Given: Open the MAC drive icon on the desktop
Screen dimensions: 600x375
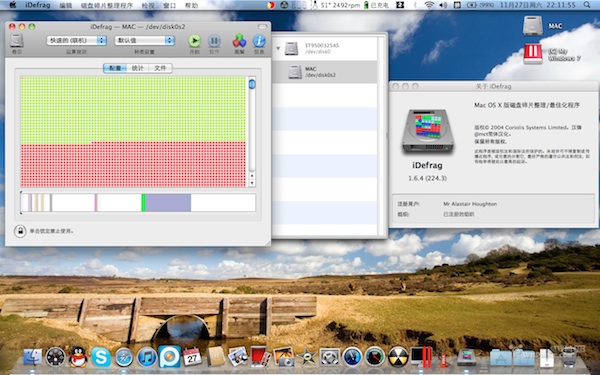Looking at the screenshot, I should [533, 26].
